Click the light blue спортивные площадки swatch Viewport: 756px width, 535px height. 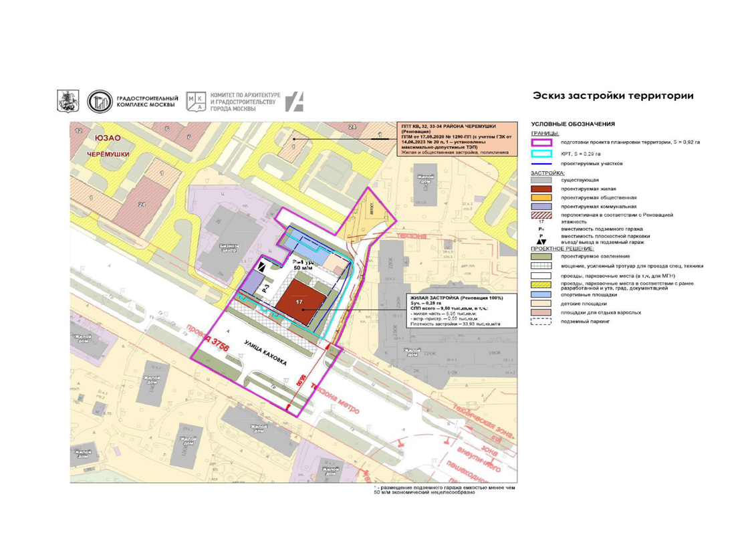tap(541, 295)
